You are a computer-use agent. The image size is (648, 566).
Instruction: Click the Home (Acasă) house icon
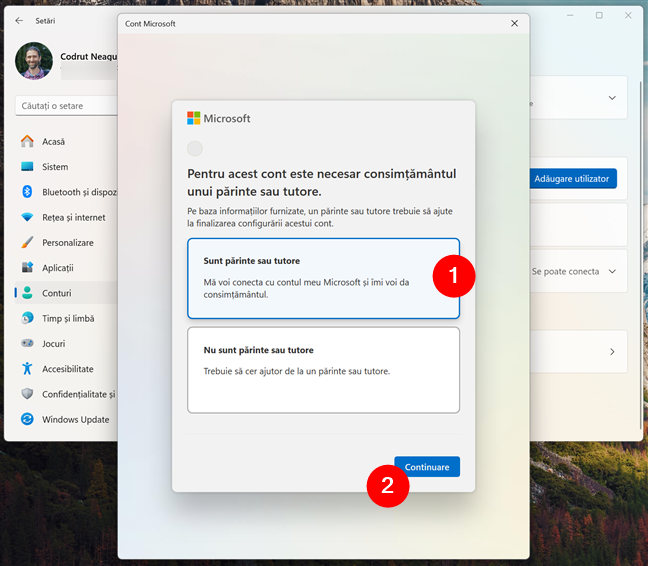point(27,141)
